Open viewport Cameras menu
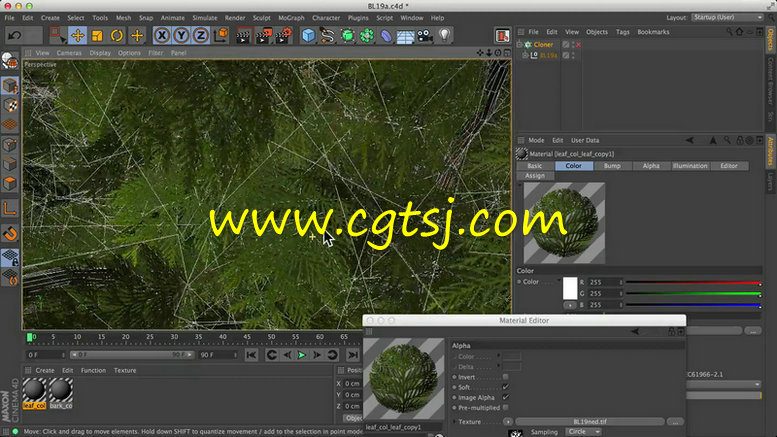 pos(69,53)
